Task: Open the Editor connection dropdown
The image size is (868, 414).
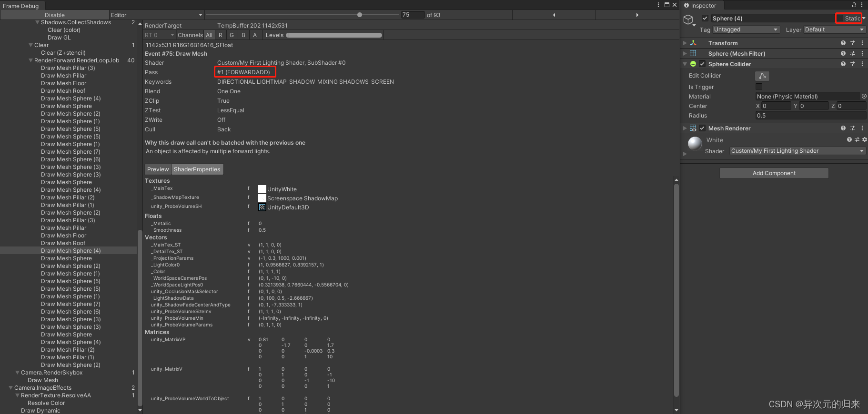Action: tap(156, 15)
